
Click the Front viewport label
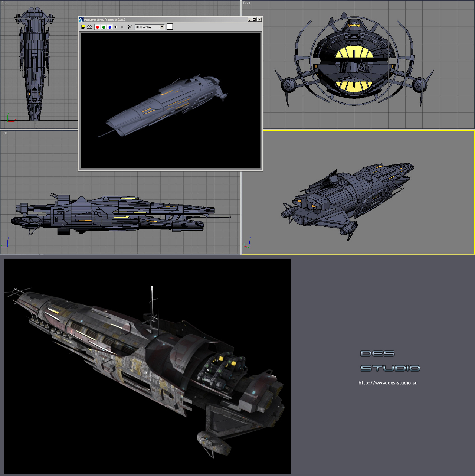pyautogui.click(x=247, y=3)
